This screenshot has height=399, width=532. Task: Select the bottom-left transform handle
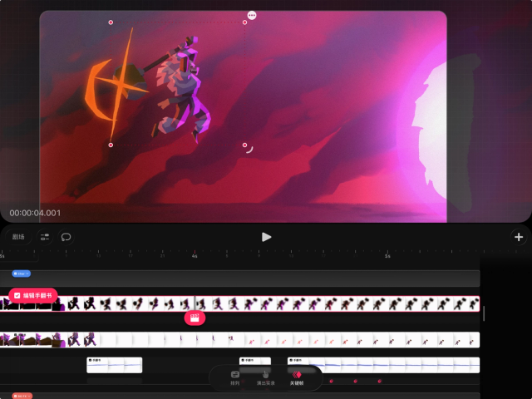pos(111,145)
